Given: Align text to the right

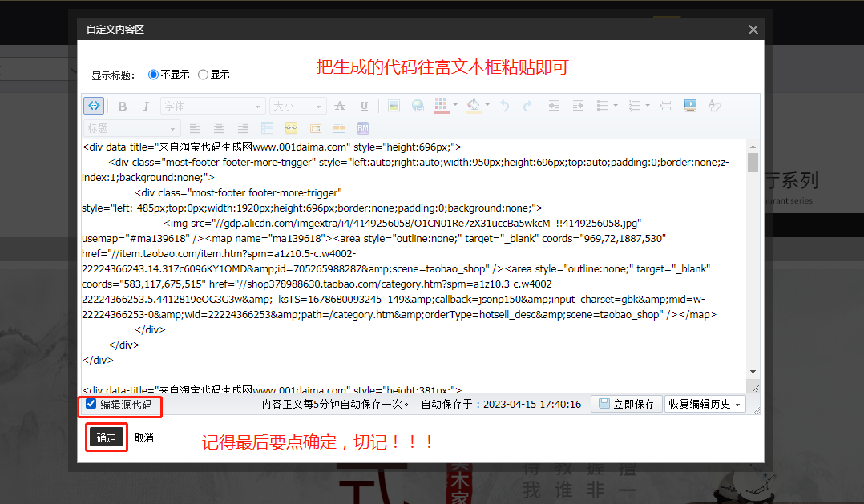Looking at the screenshot, I should click(243, 128).
